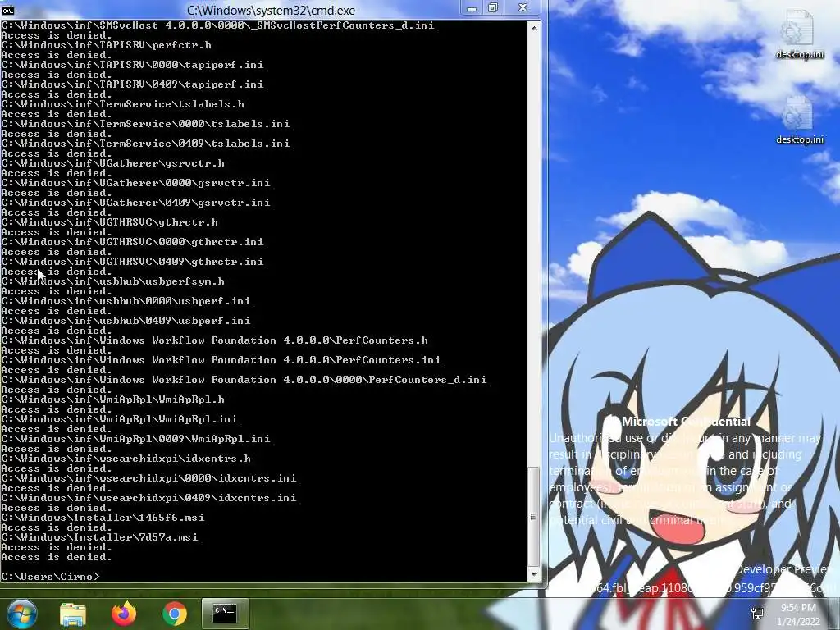The image size is (840, 630).
Task: Click line ending UGatherer\0409\gsrvctr.ini
Action: (x=135, y=203)
